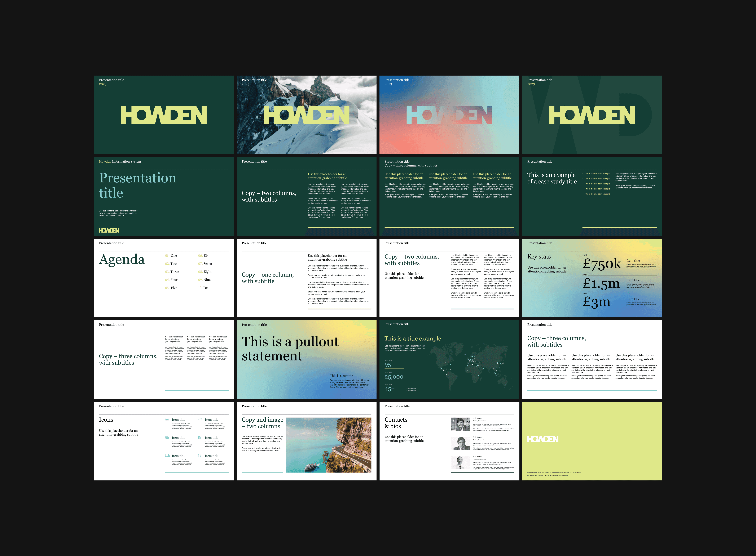756x556 pixels.
Task: Click 'This is a title example' on the map slide
Action: click(413, 339)
